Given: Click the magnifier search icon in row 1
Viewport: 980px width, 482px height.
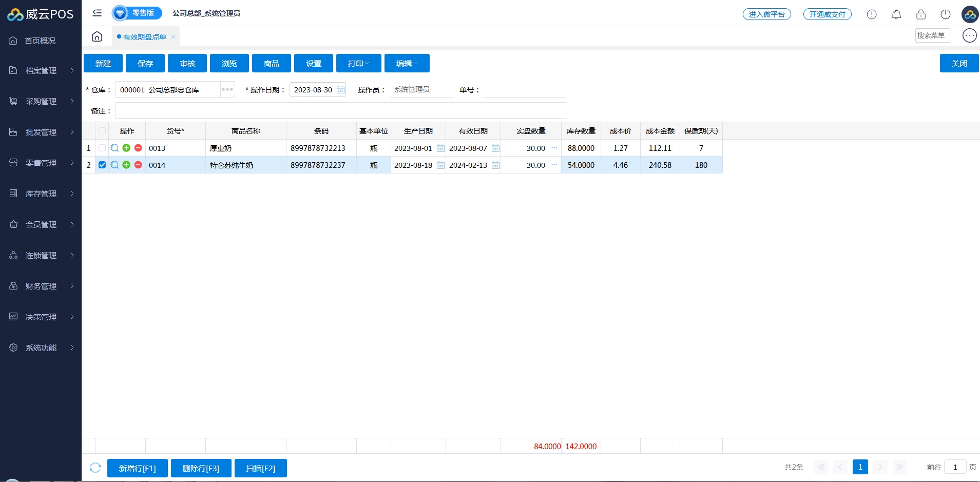Looking at the screenshot, I should [x=114, y=148].
